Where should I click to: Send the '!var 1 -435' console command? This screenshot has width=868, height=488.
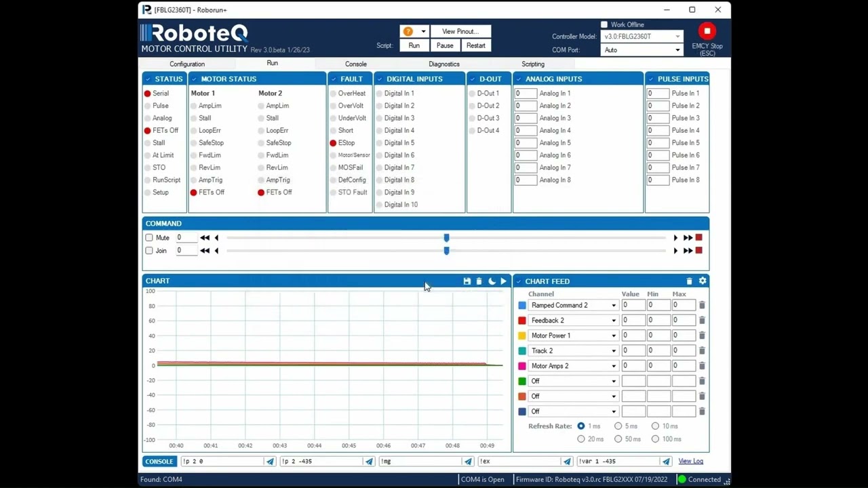pos(666,462)
